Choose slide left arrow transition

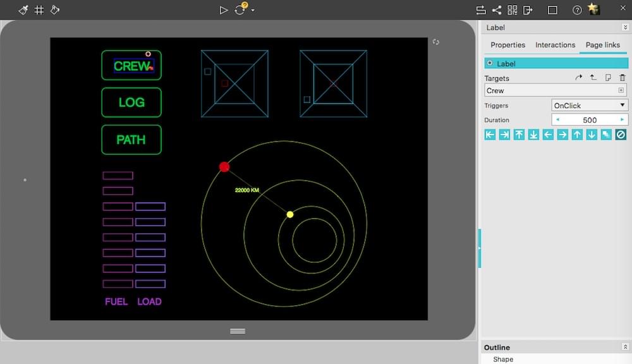point(548,135)
